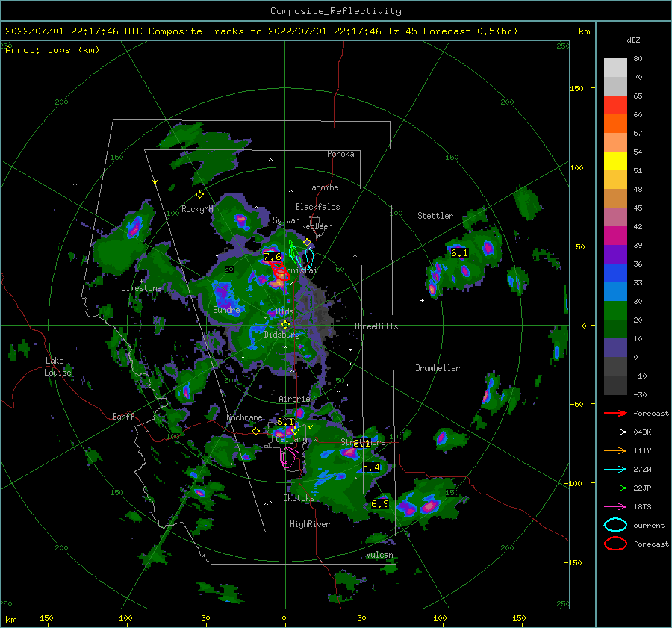Screen dimensions: 672x628
Task: Click the 18TS legend label
Action: 642,507
